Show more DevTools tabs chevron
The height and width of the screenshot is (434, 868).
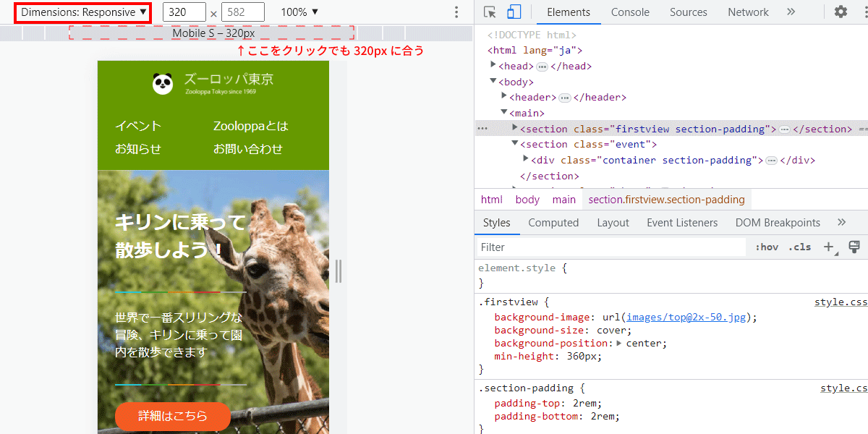(x=791, y=12)
